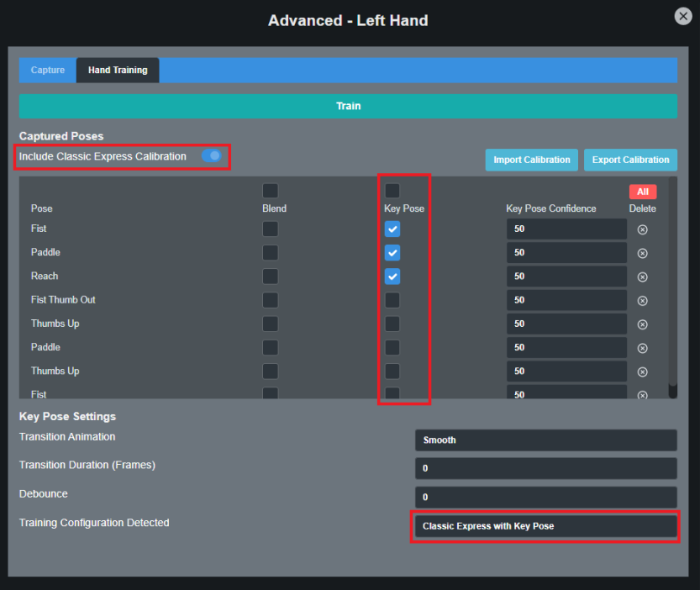The width and height of the screenshot is (700, 590).
Task: Click the Train button
Action: (348, 106)
